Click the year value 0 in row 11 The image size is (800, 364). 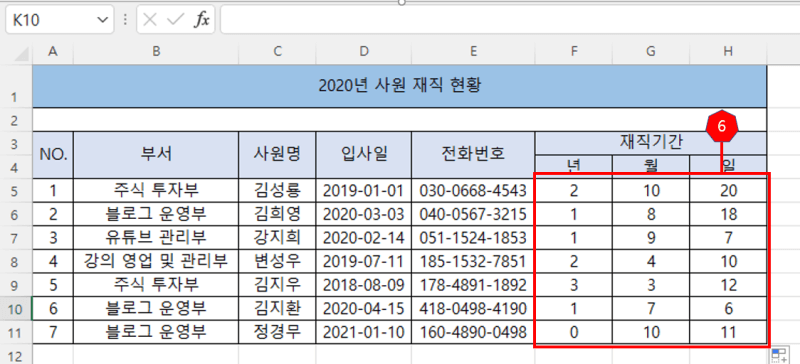coord(573,332)
